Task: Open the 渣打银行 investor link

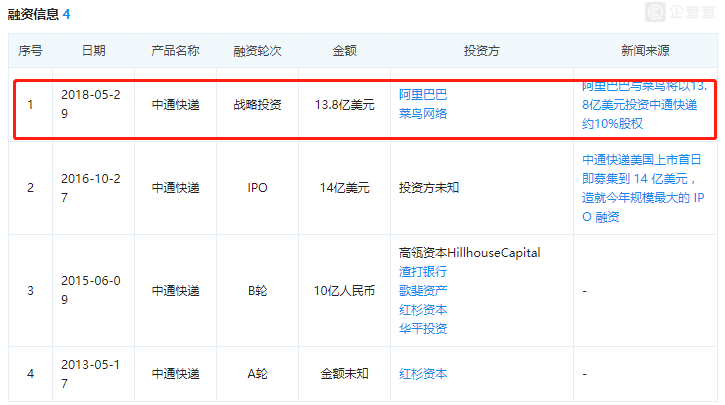Action: tap(423, 272)
